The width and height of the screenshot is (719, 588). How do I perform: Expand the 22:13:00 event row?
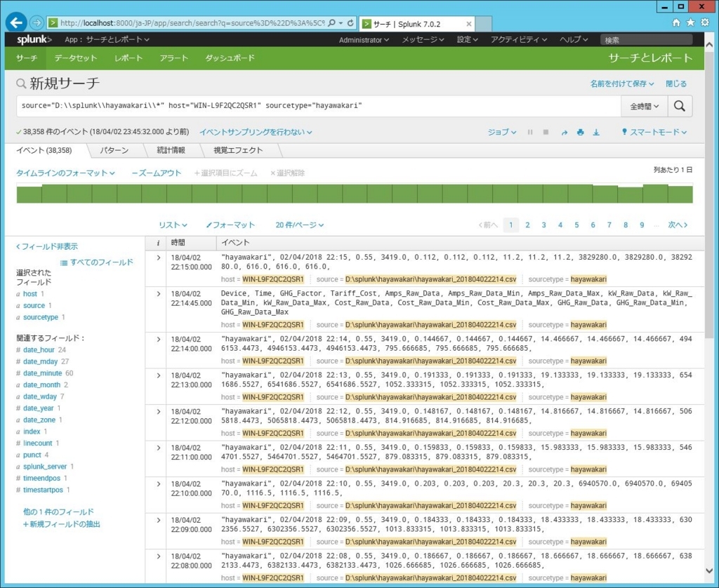[x=158, y=375]
